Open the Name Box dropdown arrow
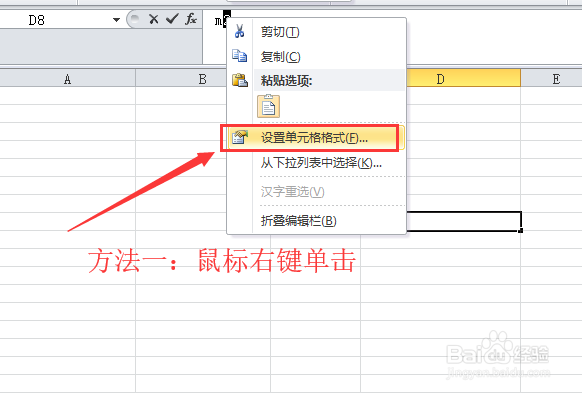This screenshot has height=393, width=582. pyautogui.click(x=116, y=20)
